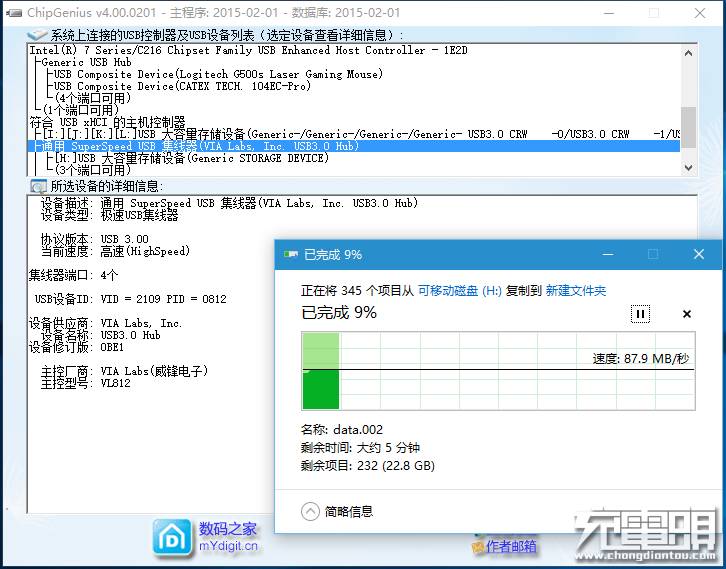Click the device list scrollbar thumb
Image resolution: width=726 pixels, height=569 pixels.
pyautogui.click(x=688, y=127)
